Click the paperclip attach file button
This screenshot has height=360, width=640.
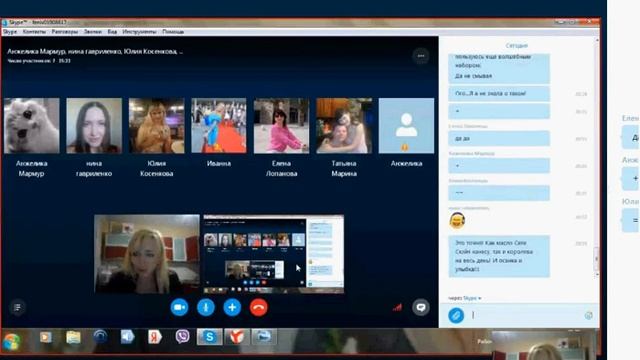point(456,315)
